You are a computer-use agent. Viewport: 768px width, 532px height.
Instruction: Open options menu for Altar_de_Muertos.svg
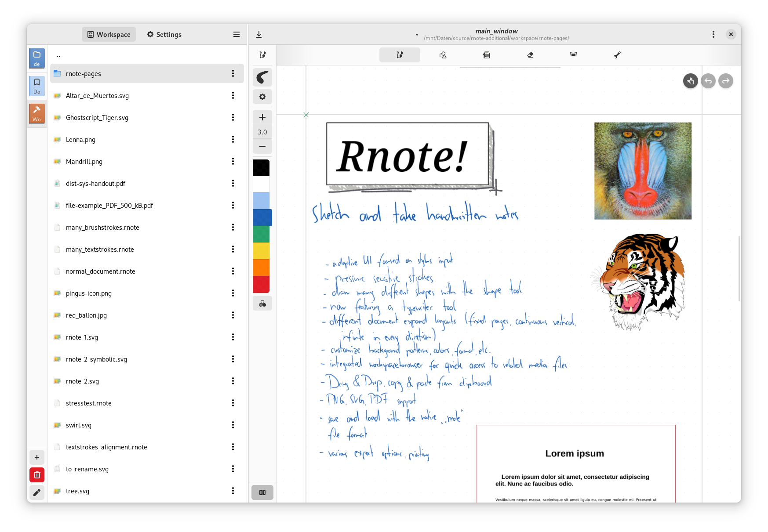pyautogui.click(x=233, y=95)
